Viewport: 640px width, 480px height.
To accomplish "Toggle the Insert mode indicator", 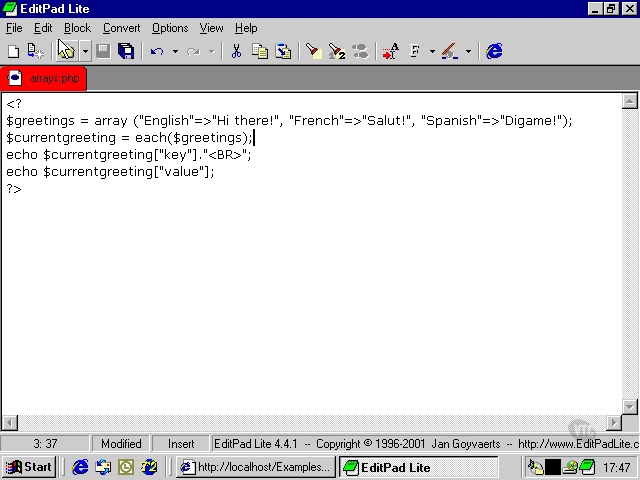I will click(181, 444).
